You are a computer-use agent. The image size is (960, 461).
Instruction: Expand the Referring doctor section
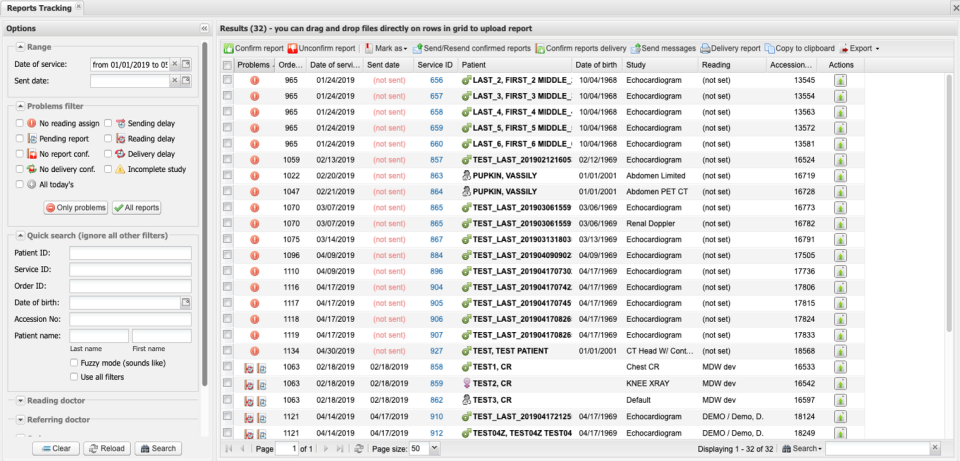(x=21, y=420)
